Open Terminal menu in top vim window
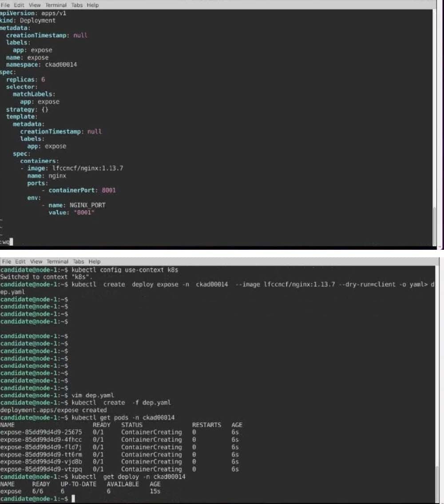This screenshot has width=444, height=504. tap(55, 5)
